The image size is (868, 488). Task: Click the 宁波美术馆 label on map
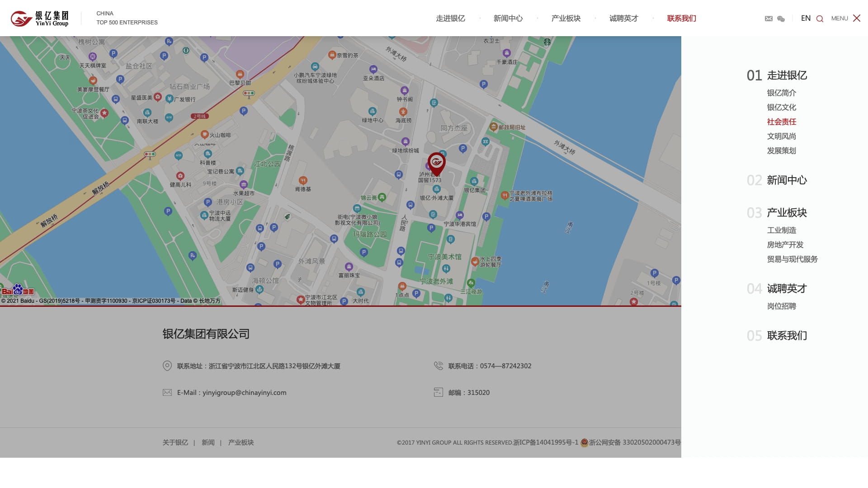pyautogui.click(x=445, y=257)
